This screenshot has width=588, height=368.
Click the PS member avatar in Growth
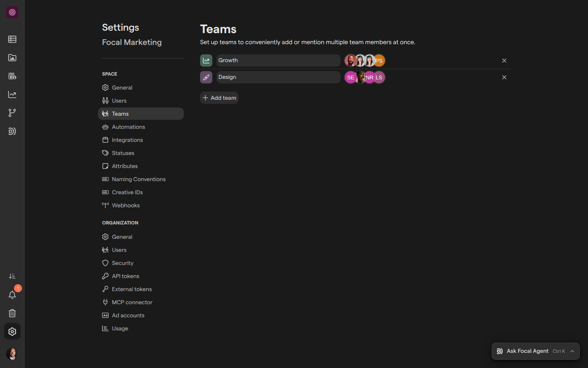click(x=379, y=61)
